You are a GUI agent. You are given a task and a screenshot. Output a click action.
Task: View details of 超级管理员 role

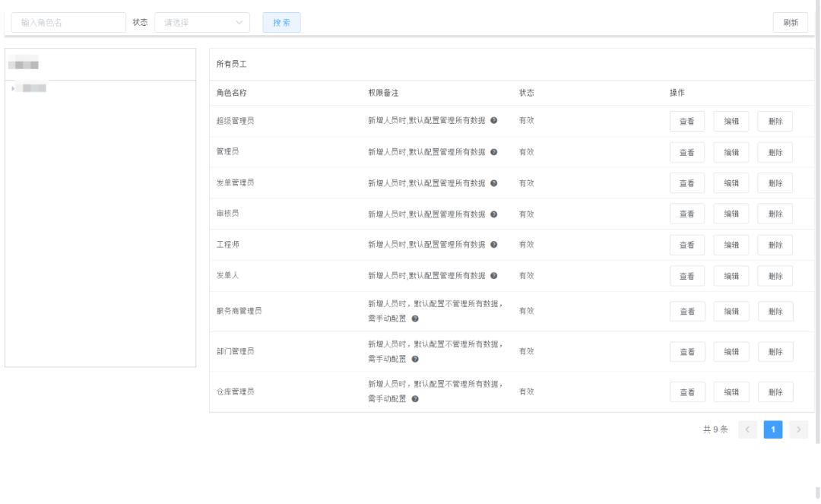click(x=687, y=122)
